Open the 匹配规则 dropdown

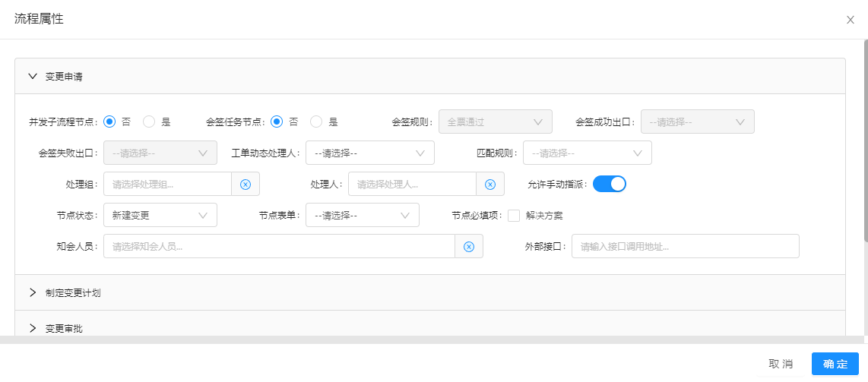588,153
